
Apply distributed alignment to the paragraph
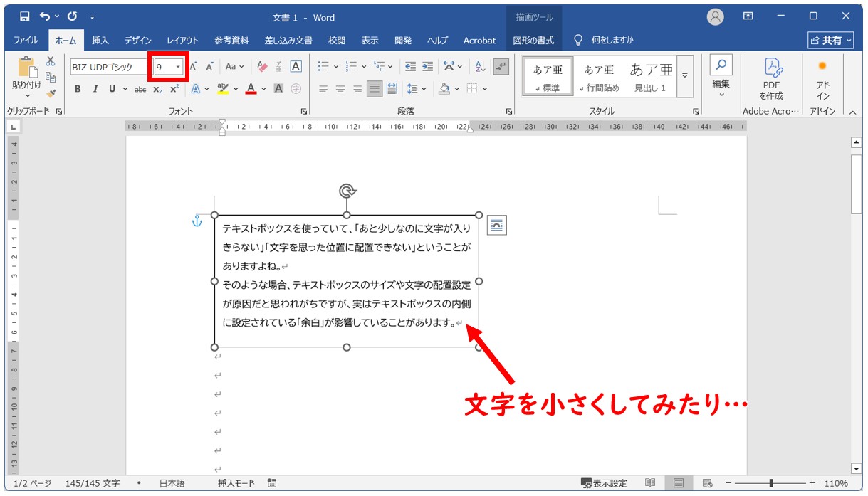(392, 89)
